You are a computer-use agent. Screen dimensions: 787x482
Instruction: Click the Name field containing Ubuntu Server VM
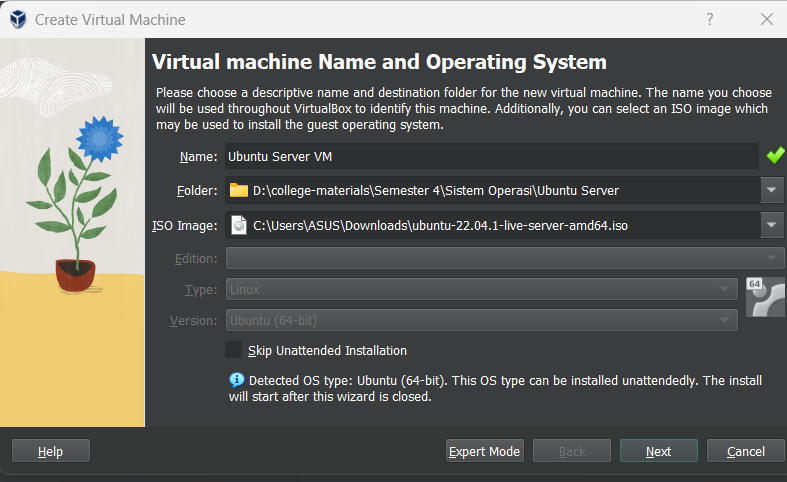pos(490,156)
